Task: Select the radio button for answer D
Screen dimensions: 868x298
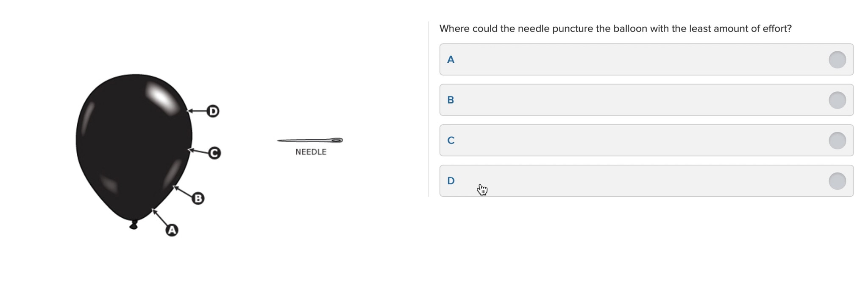Action: [x=837, y=181]
